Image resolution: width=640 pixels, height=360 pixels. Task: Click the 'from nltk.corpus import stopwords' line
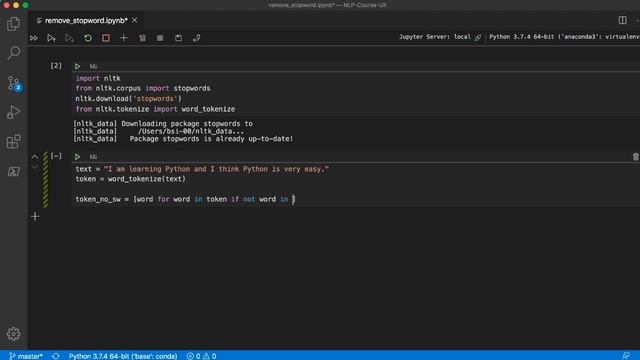(x=143, y=88)
